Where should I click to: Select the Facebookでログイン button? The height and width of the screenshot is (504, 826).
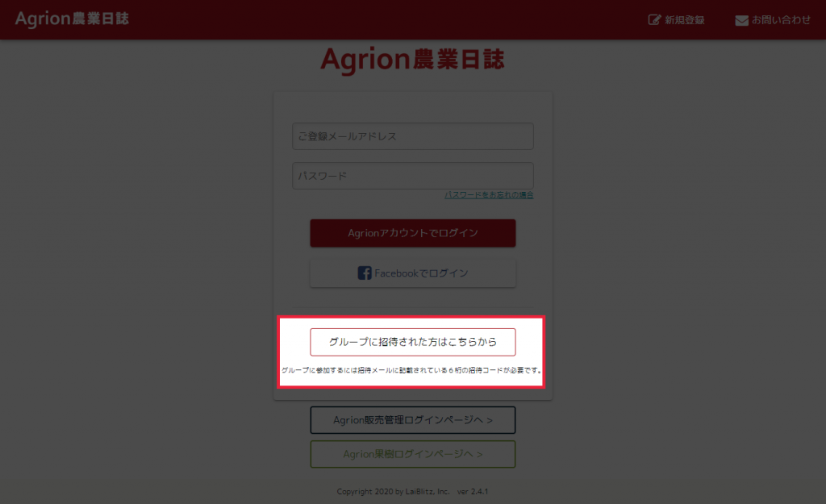(413, 273)
